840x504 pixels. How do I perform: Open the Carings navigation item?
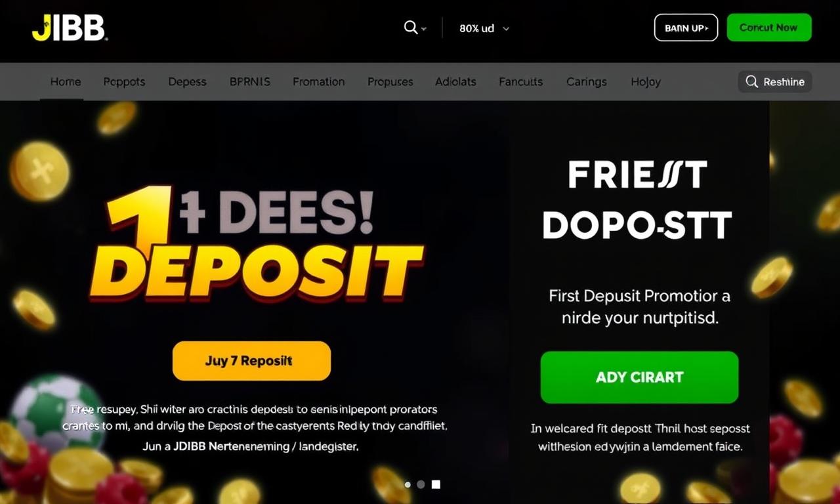[x=586, y=82]
